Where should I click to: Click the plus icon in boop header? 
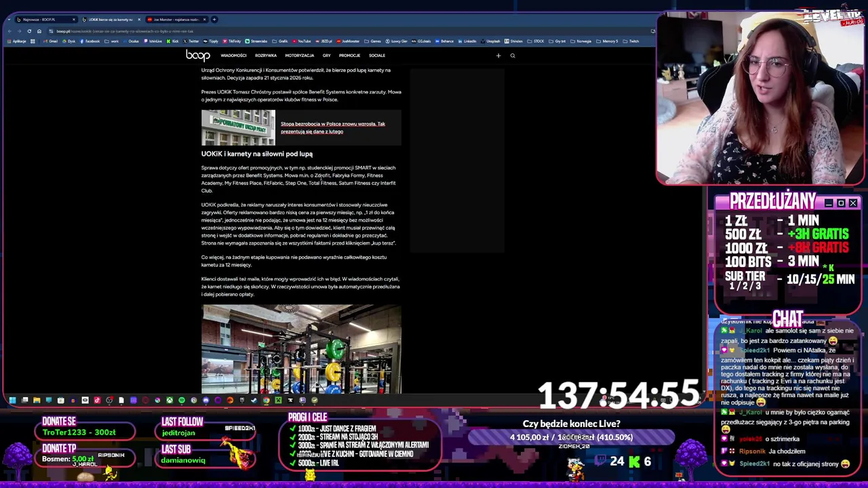click(x=498, y=56)
